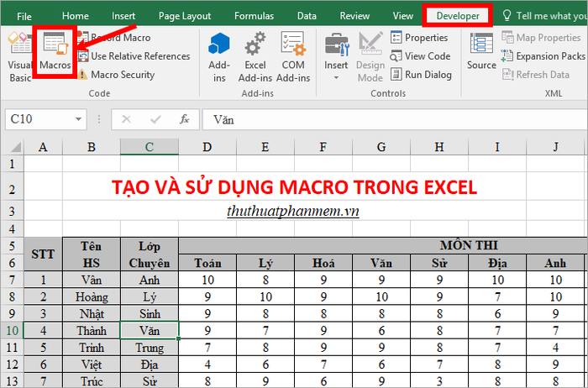
Task: Toggle Use Relative References
Action: 134,56
